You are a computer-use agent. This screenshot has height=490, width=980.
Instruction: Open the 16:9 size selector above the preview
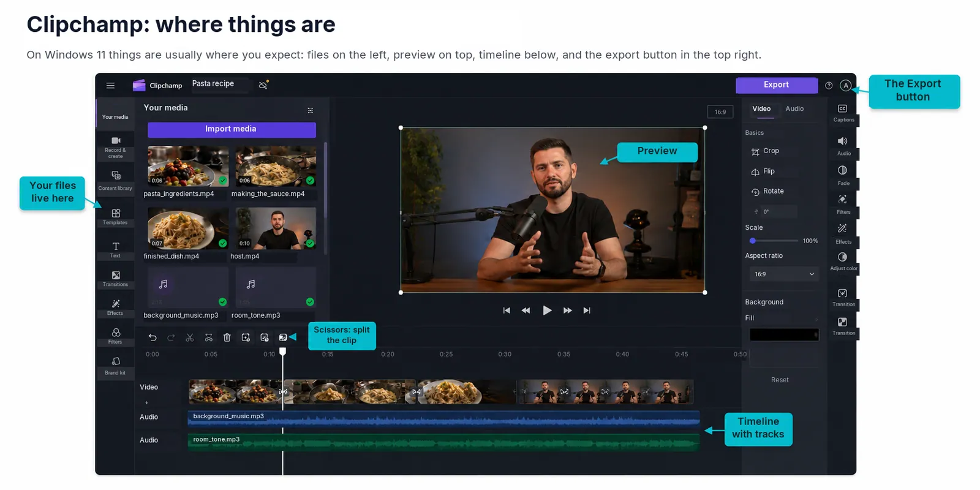(720, 112)
